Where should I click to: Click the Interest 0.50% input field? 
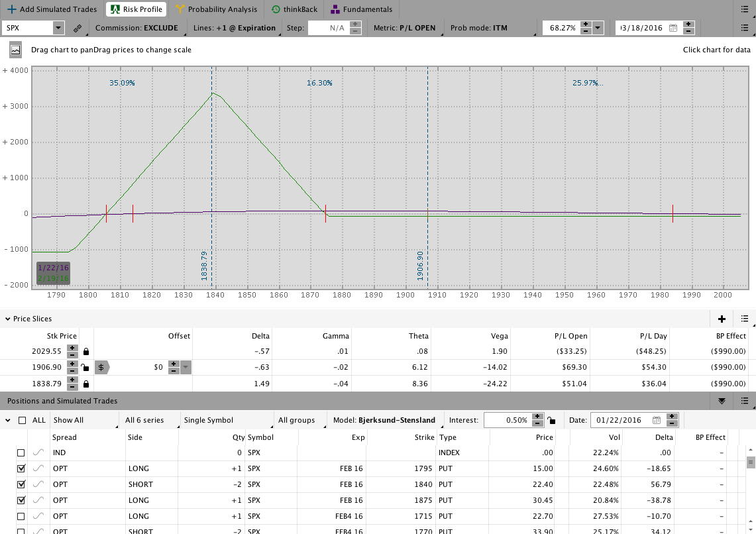508,420
